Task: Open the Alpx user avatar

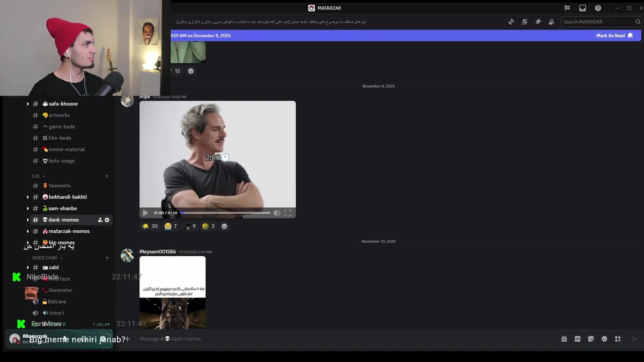Action: (x=127, y=100)
